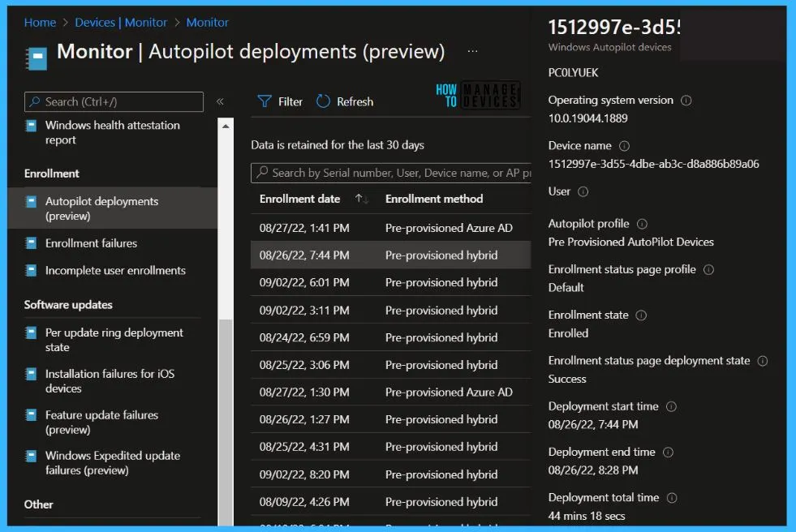
Task: Select the 08/27/22, 1:30 PM deployment row
Action: click(x=391, y=392)
